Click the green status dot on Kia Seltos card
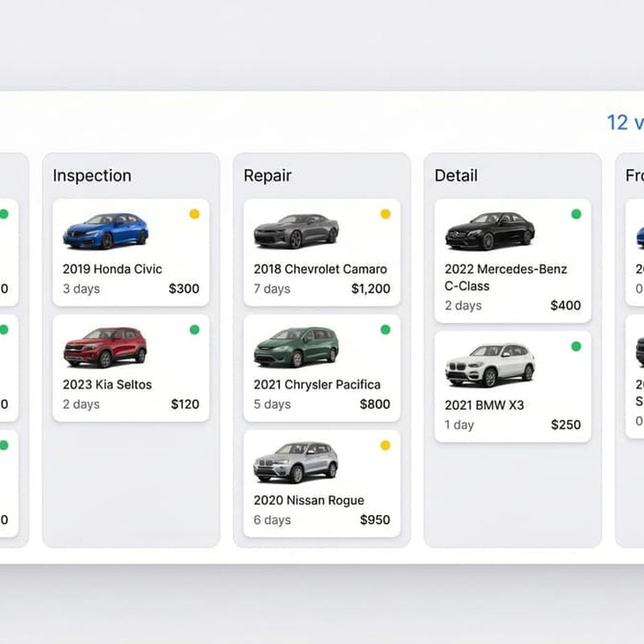The height and width of the screenshot is (644, 644). [x=194, y=329]
